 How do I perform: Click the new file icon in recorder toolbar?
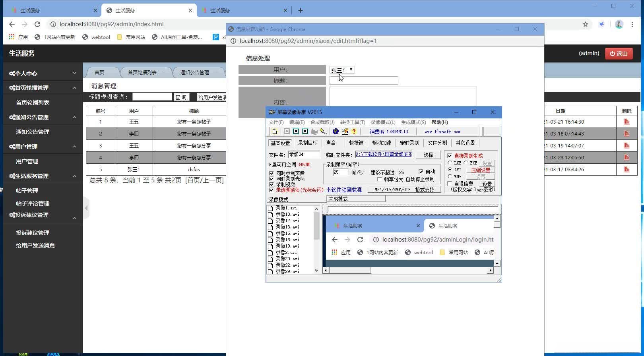[275, 132]
